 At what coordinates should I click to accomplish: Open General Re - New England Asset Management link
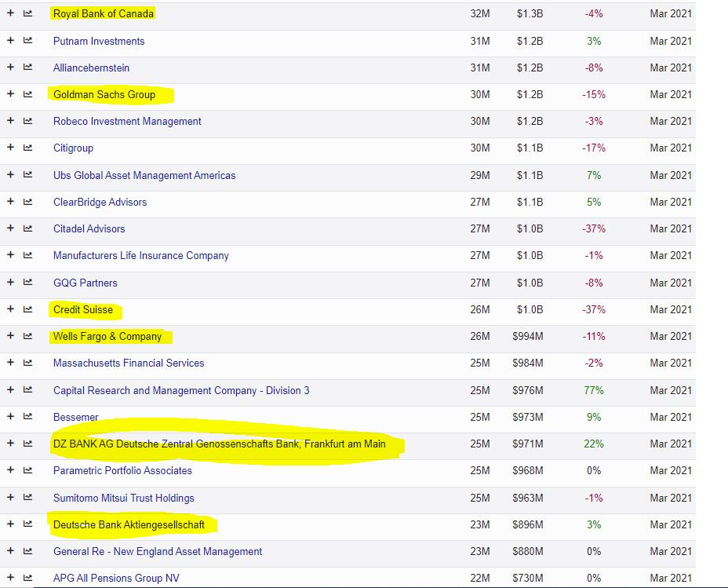pyautogui.click(x=158, y=551)
